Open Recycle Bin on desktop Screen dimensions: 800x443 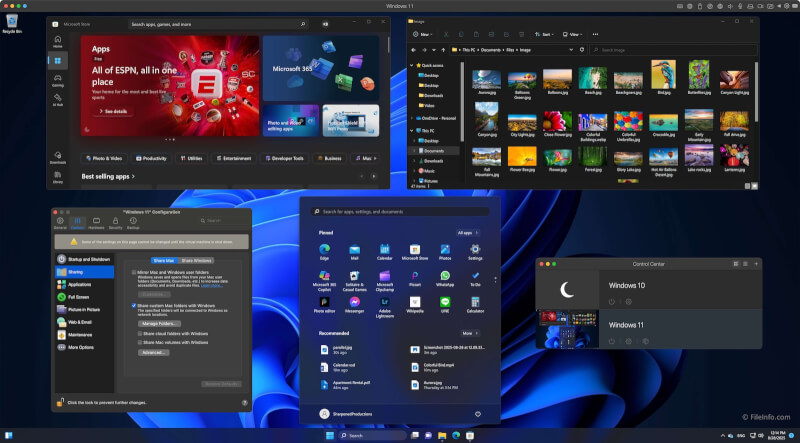[x=12, y=23]
